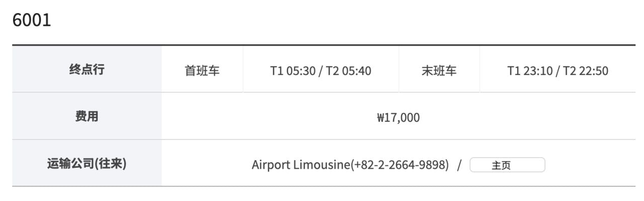
Task: Click the slash separator before 主页 button
Action: [459, 165]
